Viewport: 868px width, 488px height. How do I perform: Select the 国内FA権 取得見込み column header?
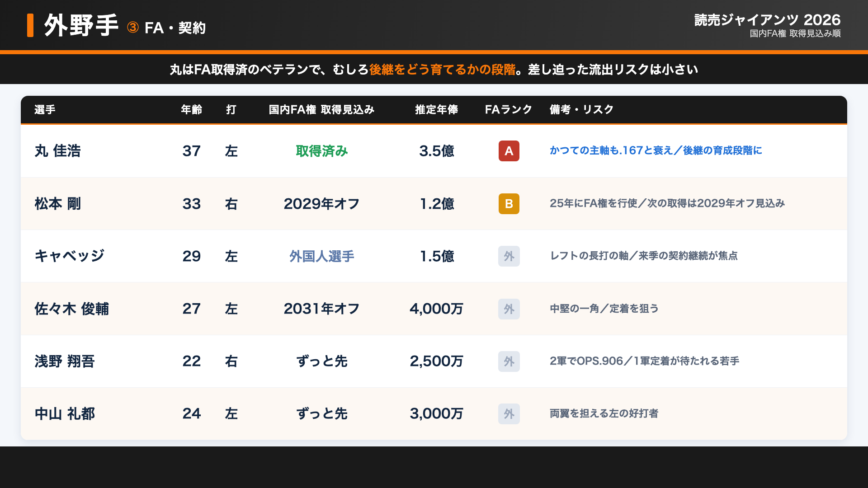point(321,109)
